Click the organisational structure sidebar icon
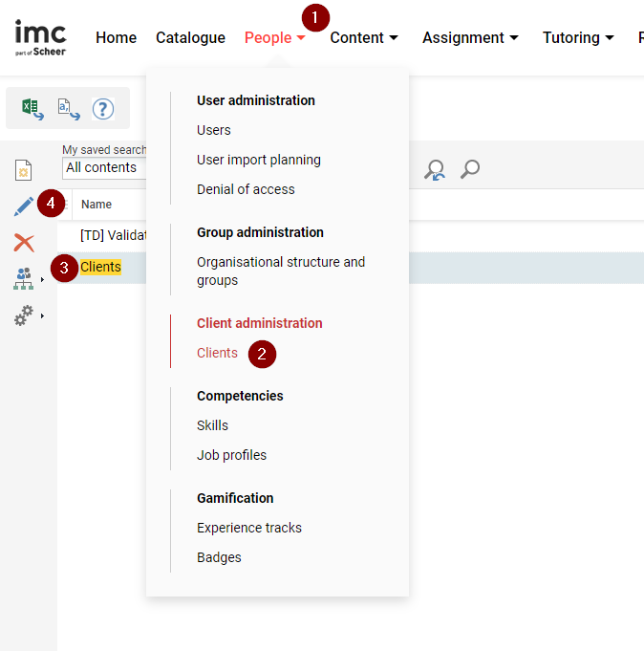The height and width of the screenshot is (651, 644). pyautogui.click(x=24, y=278)
